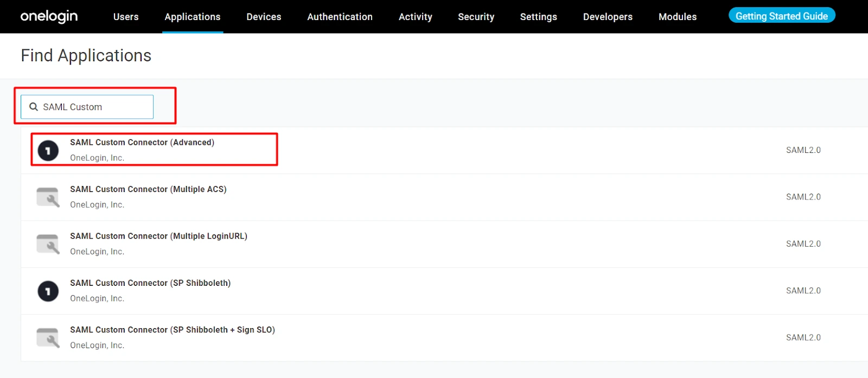Click the Multiple LoginURL connector wrench icon

click(x=48, y=244)
